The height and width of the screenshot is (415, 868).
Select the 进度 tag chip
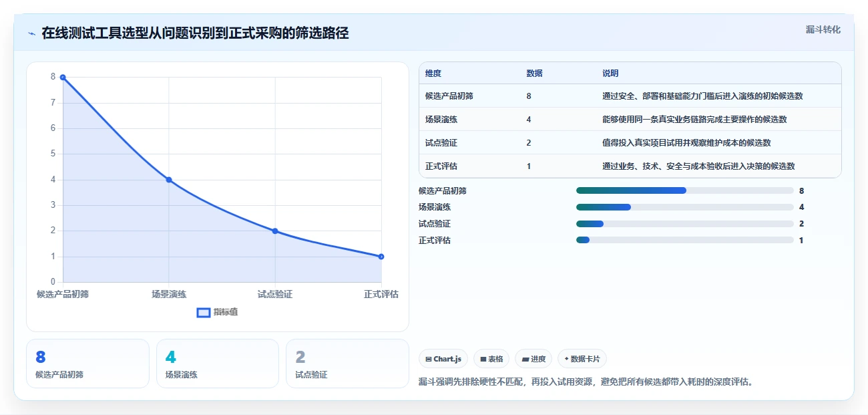pos(533,359)
